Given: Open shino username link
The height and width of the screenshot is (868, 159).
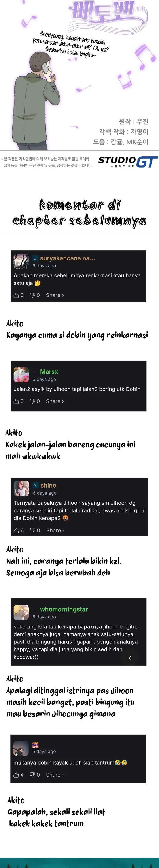Looking at the screenshot, I should [48, 485].
